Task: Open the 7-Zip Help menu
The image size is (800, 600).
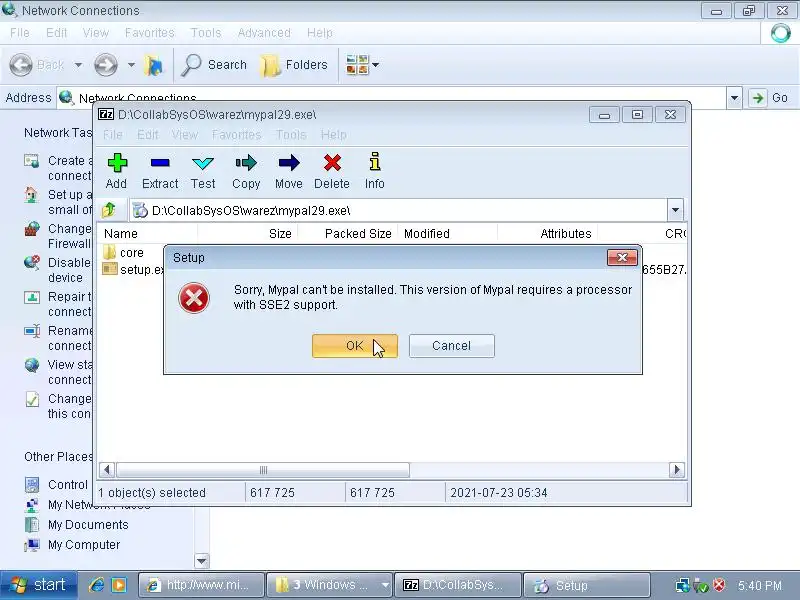Action: [334, 135]
